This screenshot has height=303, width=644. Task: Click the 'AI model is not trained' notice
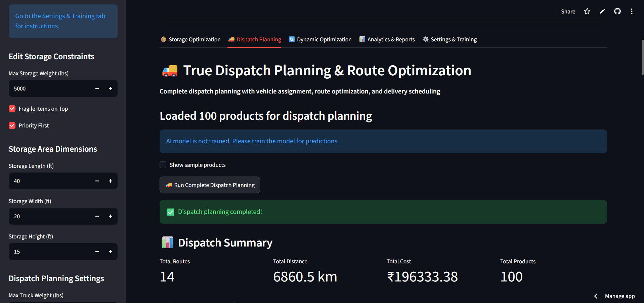click(x=383, y=141)
